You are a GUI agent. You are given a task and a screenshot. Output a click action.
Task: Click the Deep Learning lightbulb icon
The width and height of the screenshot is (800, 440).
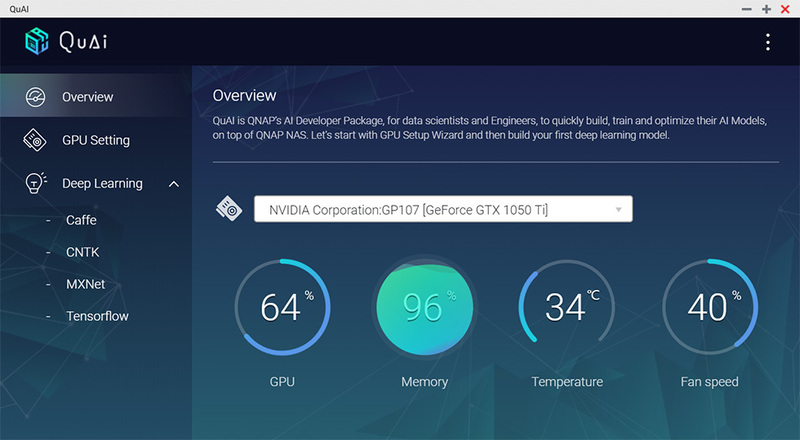[35, 183]
